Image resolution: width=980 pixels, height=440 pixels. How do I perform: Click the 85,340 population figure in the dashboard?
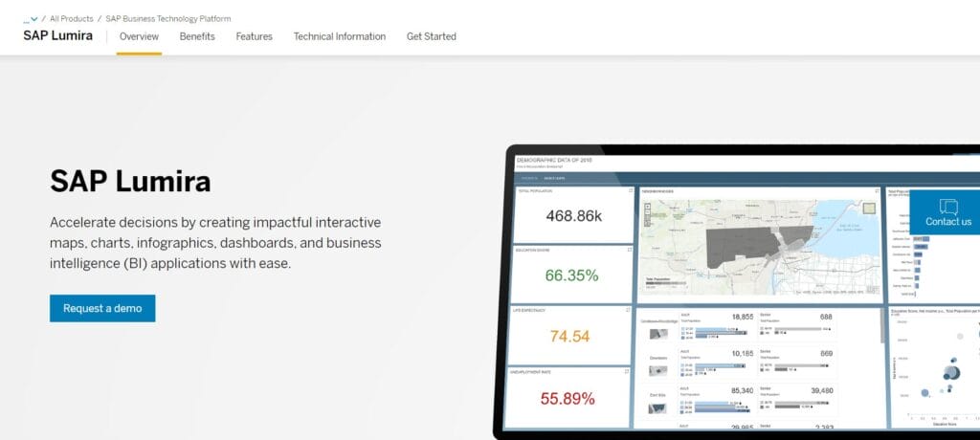click(x=743, y=391)
